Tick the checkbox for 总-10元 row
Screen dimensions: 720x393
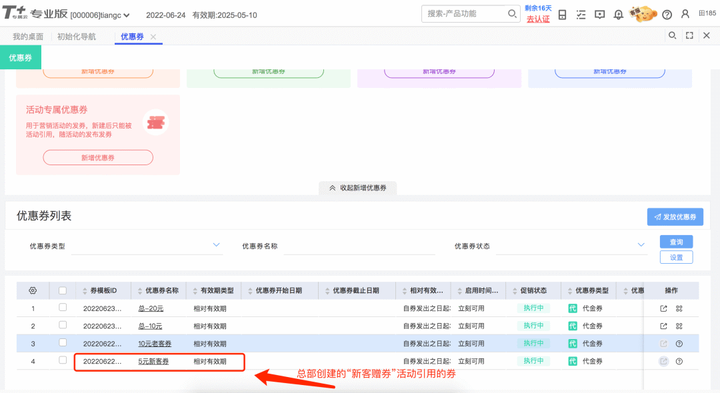click(63, 325)
